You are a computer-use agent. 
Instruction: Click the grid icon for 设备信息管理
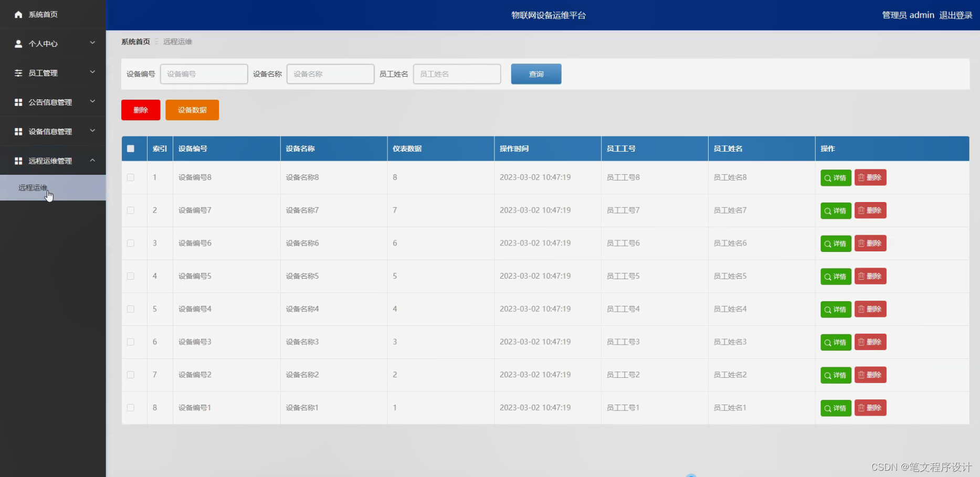click(x=18, y=132)
